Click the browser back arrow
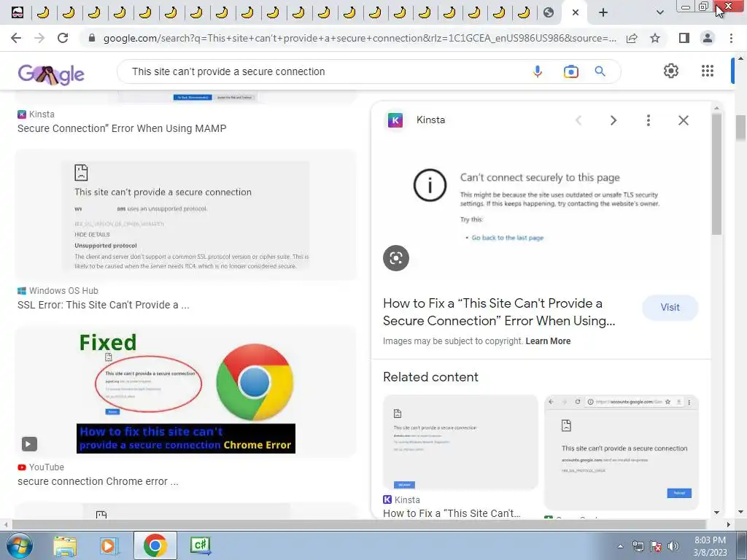The height and width of the screenshot is (560, 747). point(16,38)
